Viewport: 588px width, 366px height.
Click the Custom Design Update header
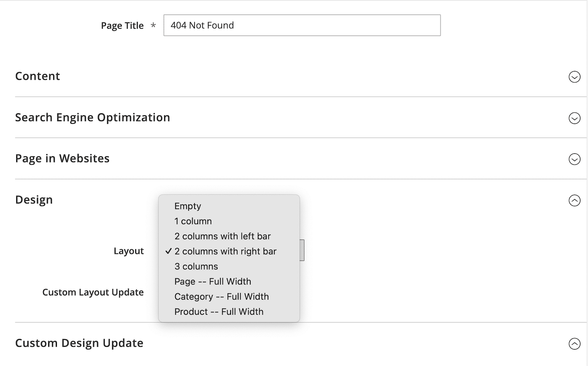tap(79, 343)
